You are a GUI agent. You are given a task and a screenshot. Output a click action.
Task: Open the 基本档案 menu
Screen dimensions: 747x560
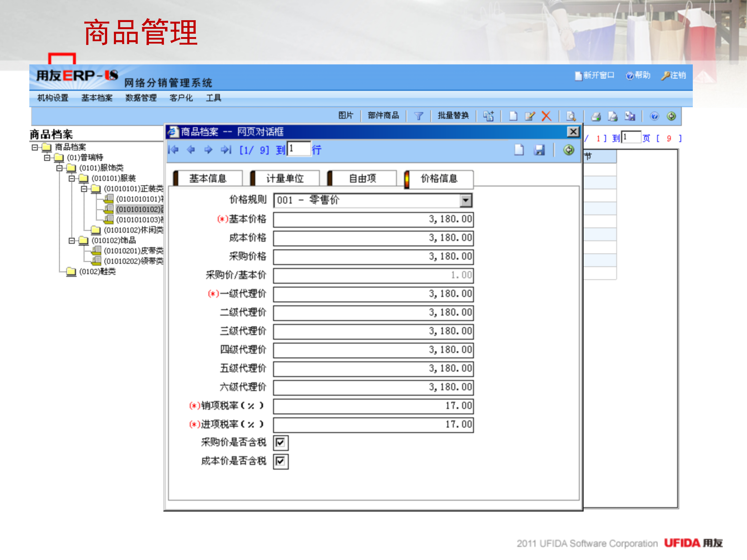[97, 98]
